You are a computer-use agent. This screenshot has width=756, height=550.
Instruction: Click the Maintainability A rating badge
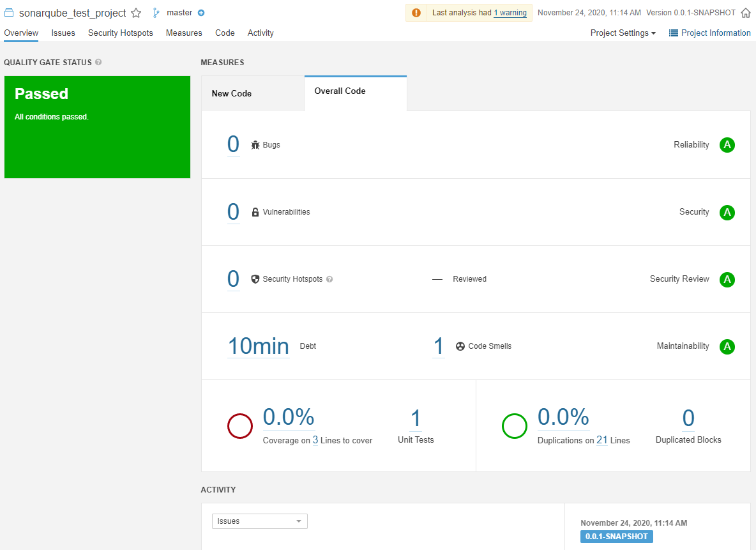[x=727, y=346]
